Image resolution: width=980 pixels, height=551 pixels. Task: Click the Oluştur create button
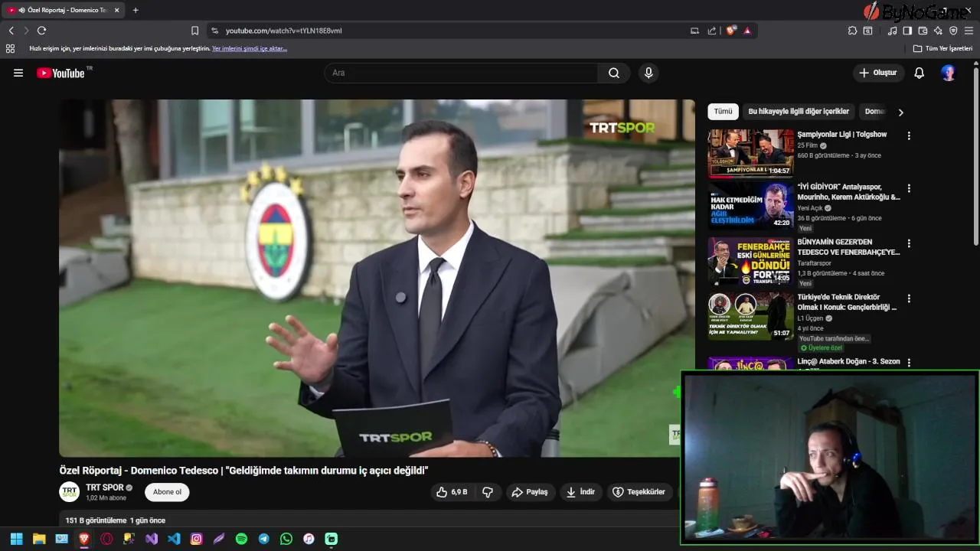[x=878, y=73]
